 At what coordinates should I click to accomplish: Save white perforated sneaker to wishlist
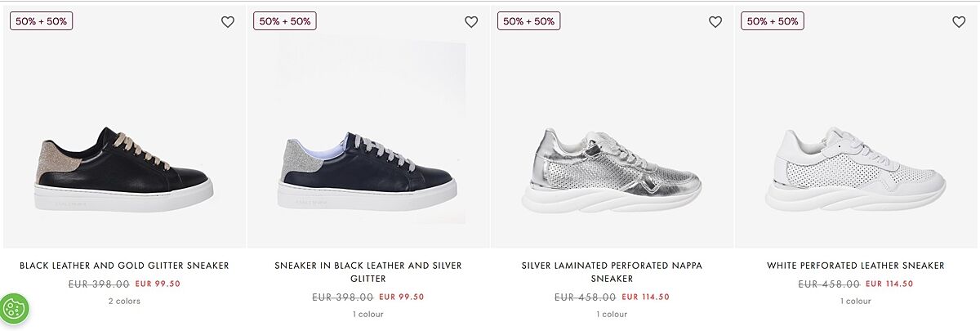click(x=959, y=22)
